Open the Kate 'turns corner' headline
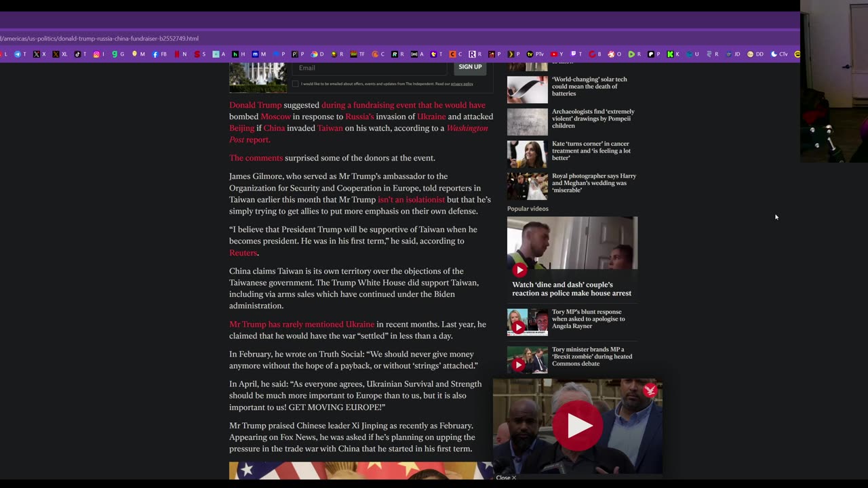The image size is (868, 488). 591,150
